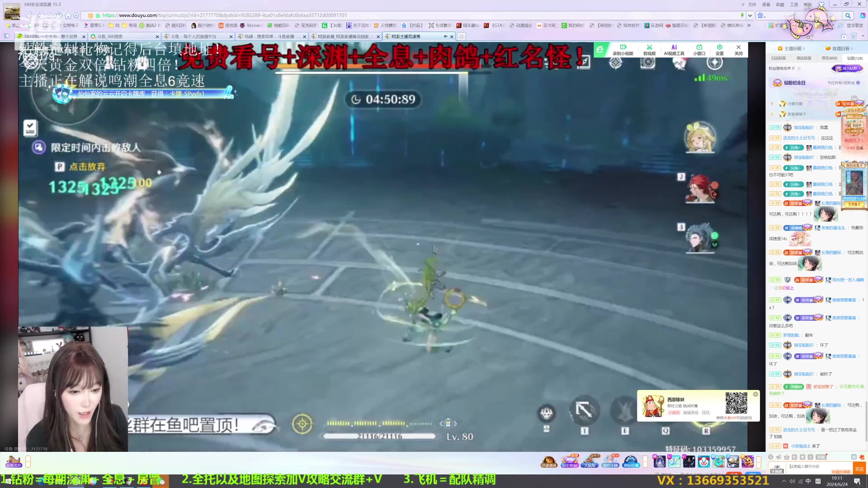Expand the bookmarks overflow chevron

coord(749,25)
